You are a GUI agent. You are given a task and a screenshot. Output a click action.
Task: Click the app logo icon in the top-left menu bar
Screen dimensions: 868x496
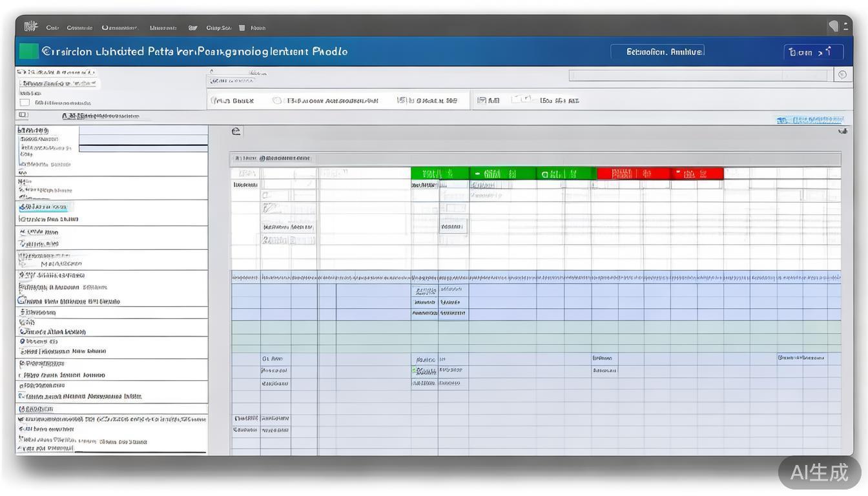pos(30,26)
